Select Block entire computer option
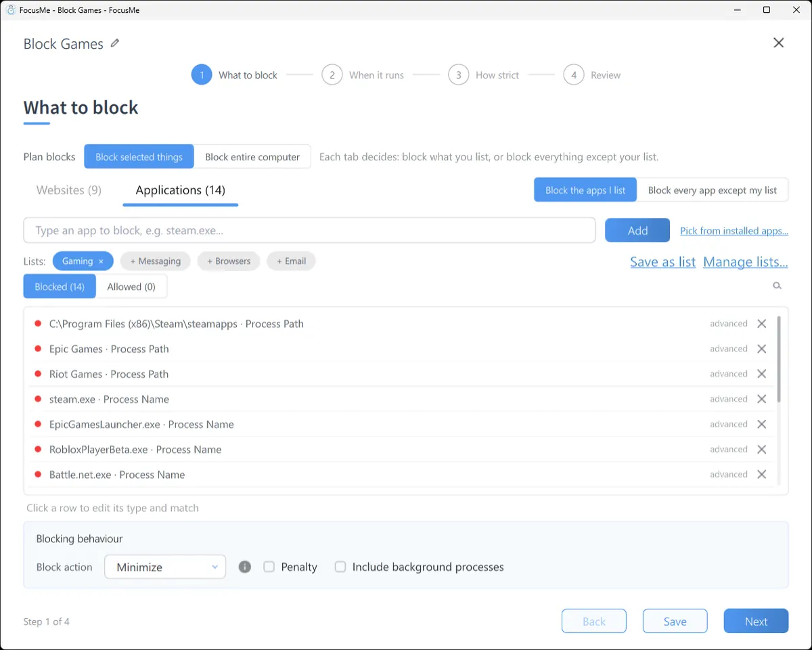 252,156
